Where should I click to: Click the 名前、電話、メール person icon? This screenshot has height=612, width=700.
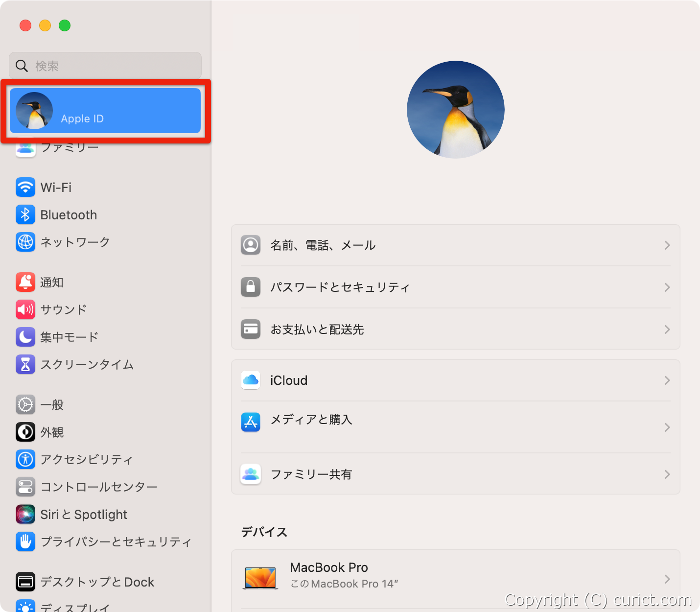[x=251, y=245]
